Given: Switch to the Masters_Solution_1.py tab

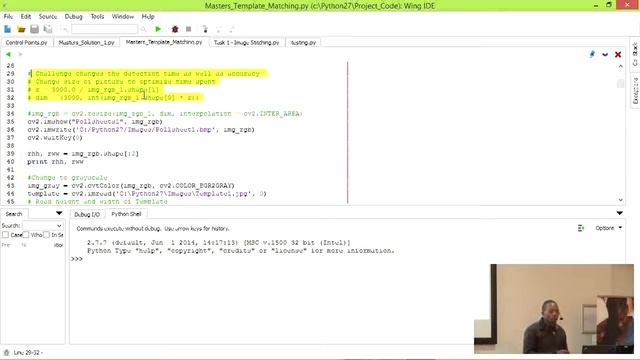Looking at the screenshot, I should [87, 42].
